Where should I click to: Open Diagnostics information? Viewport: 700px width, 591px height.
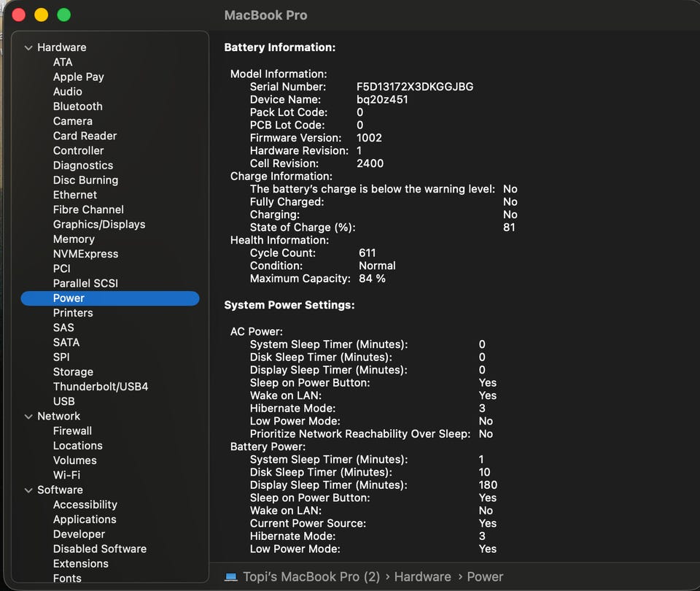pos(83,166)
